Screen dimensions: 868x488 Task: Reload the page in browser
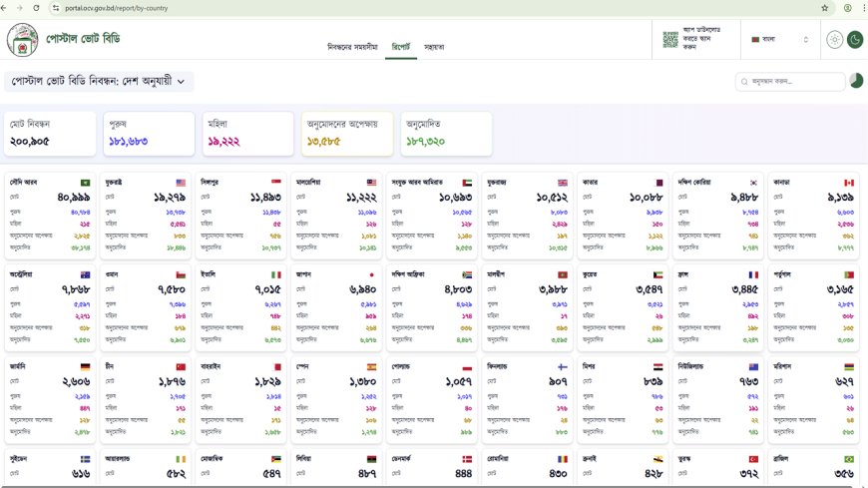click(x=37, y=8)
